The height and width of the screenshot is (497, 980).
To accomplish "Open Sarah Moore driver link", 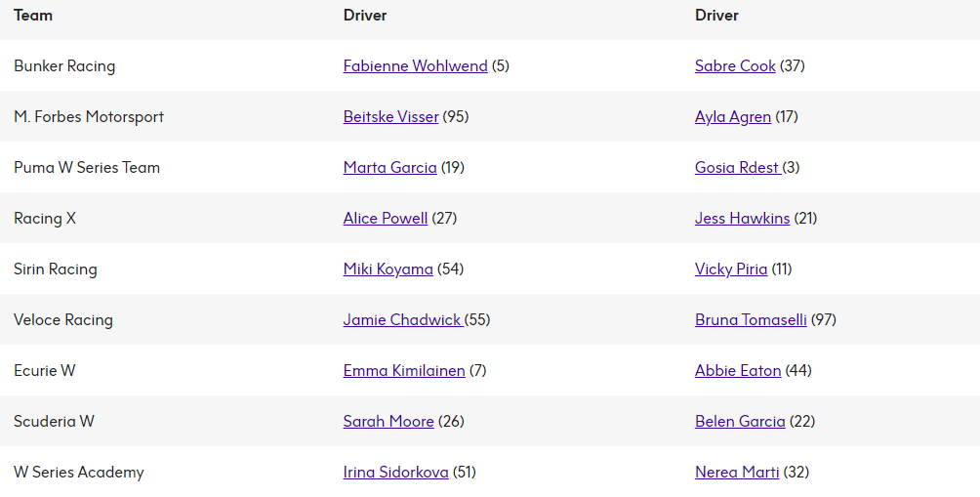I will pos(388,421).
